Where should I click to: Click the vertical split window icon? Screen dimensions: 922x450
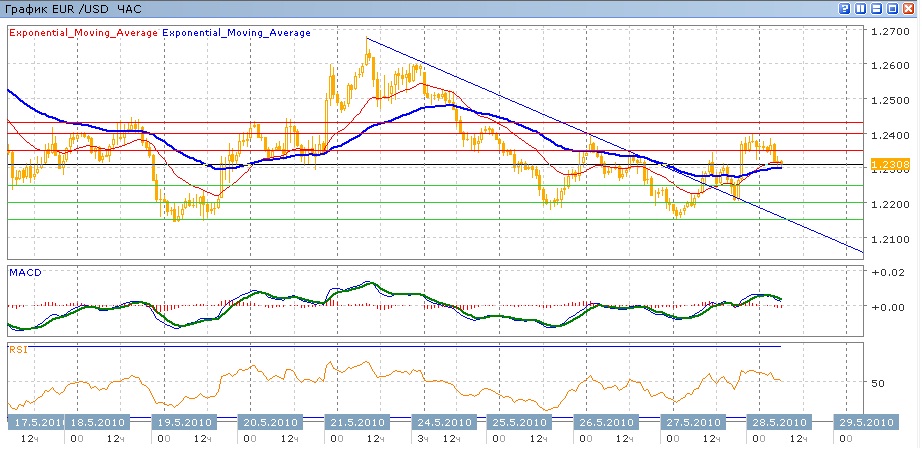point(862,8)
